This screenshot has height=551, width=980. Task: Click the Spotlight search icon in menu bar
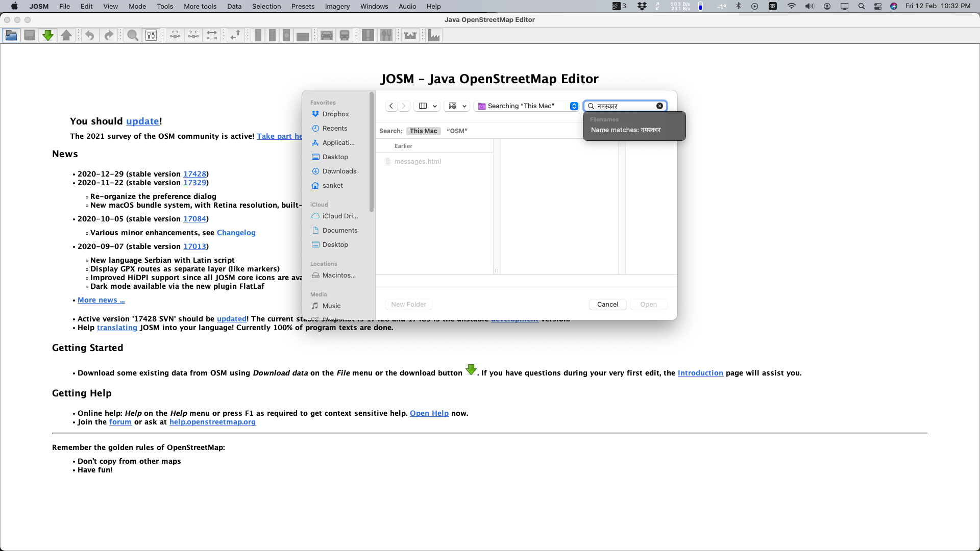click(862, 6)
